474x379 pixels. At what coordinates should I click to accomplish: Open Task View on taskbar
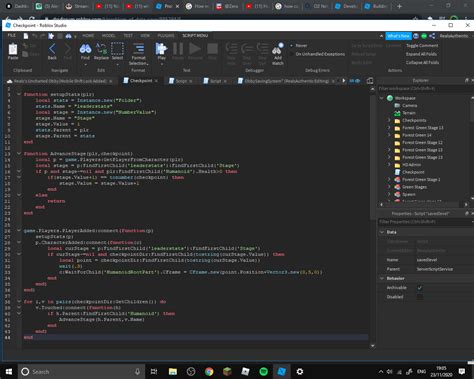point(154,371)
